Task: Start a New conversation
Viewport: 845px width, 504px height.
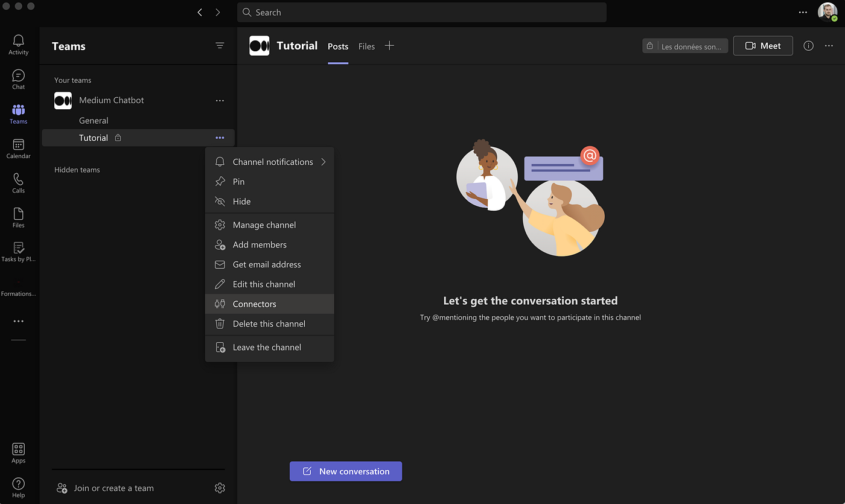Action: tap(346, 471)
